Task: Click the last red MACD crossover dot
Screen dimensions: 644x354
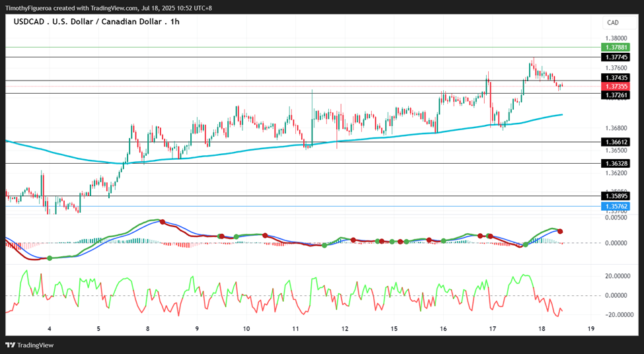Action: coord(560,232)
